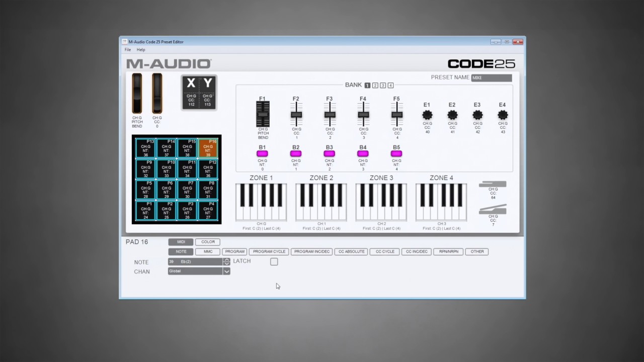
Task: Select the B1 button
Action: click(262, 154)
